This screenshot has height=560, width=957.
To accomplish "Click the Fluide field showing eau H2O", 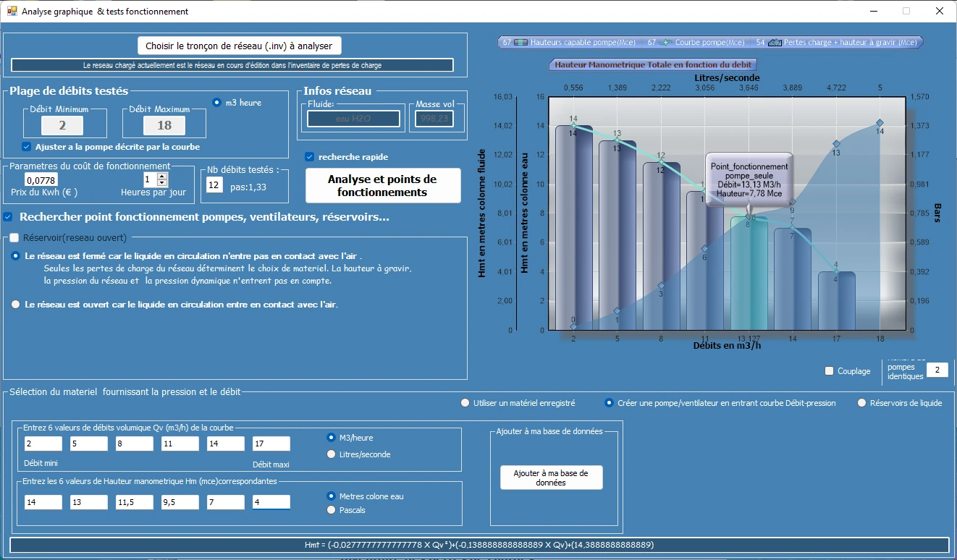I will [x=354, y=119].
